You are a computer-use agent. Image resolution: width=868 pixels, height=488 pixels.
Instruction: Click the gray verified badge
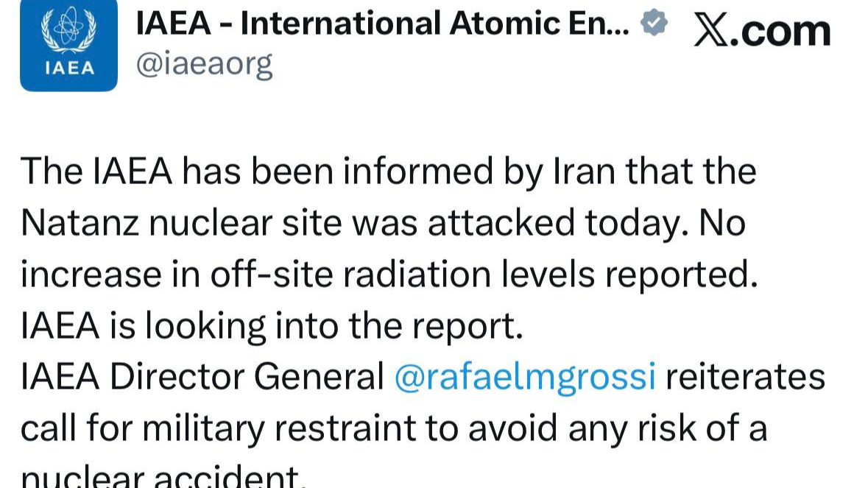654,24
